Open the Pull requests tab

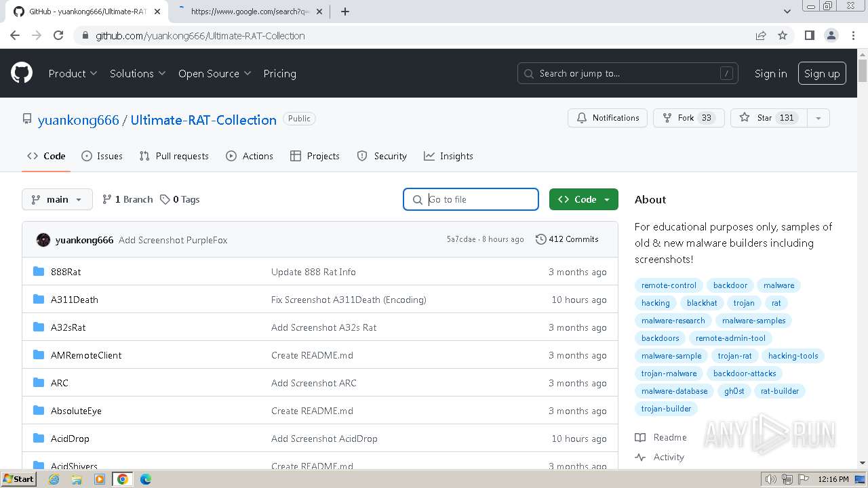click(x=174, y=156)
